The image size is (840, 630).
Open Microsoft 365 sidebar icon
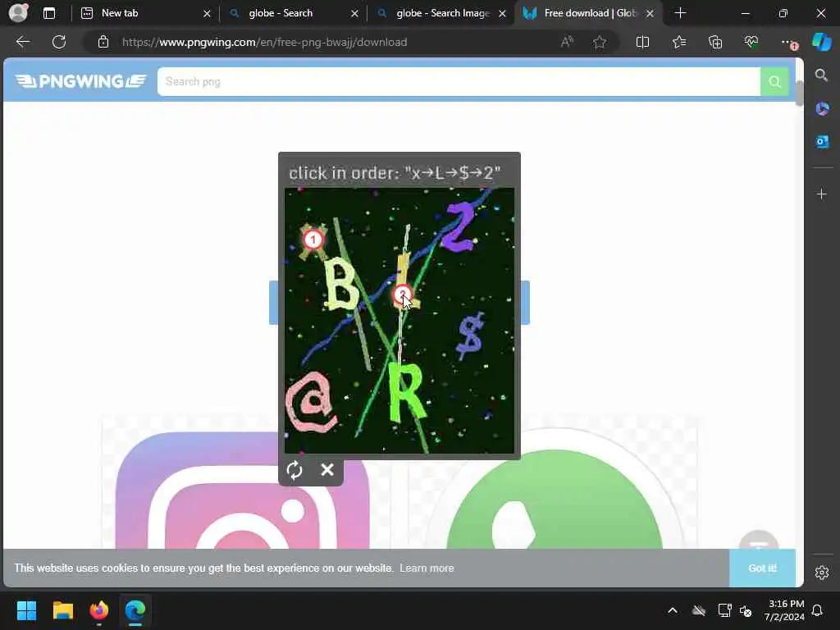[x=822, y=109]
